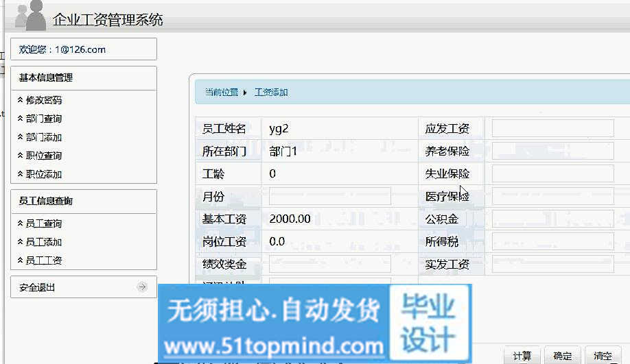Click the 绩效奖金 text field
Image resolution: width=630 pixels, height=364 pixels.
(329, 264)
